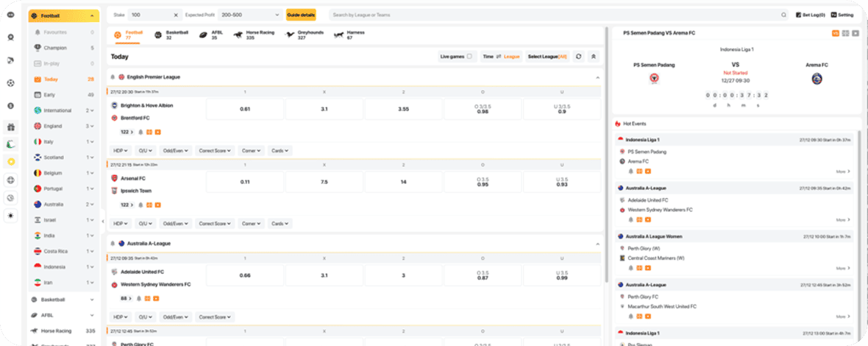The height and width of the screenshot is (346, 868).
Task: Click the Guide details button
Action: pyautogui.click(x=301, y=15)
